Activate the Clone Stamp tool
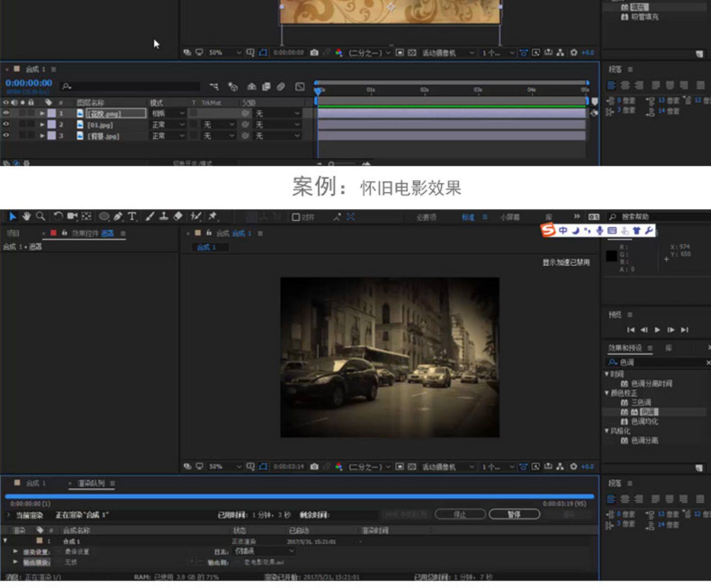Image resolution: width=711 pixels, height=588 pixels. pos(164,217)
